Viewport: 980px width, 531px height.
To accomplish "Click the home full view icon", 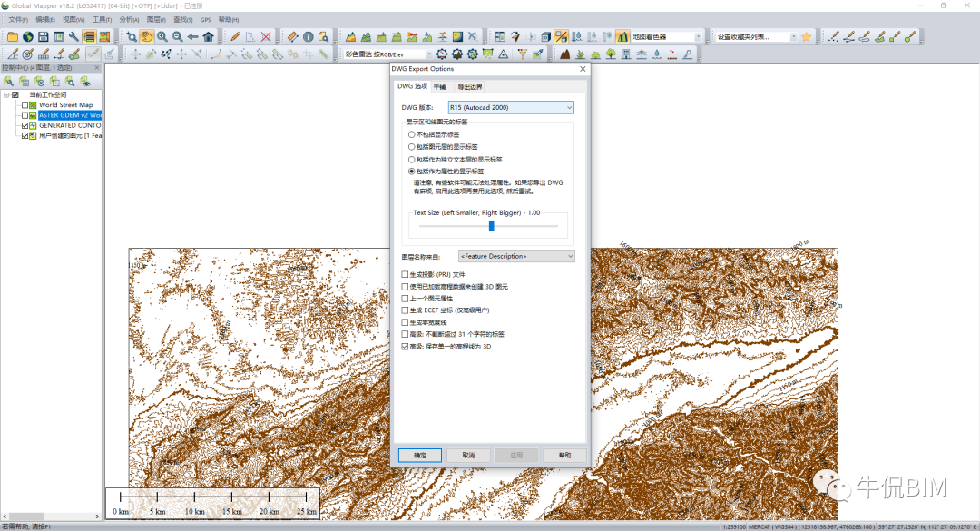I will click(208, 37).
